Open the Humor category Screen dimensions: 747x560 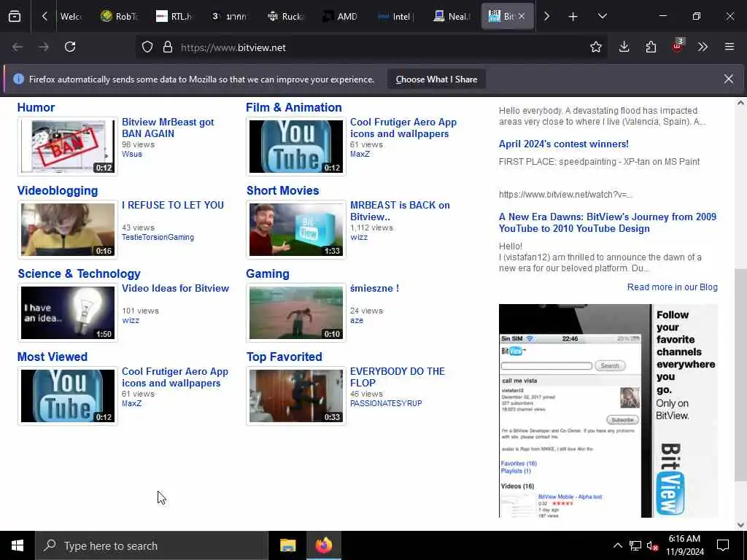[36, 108]
